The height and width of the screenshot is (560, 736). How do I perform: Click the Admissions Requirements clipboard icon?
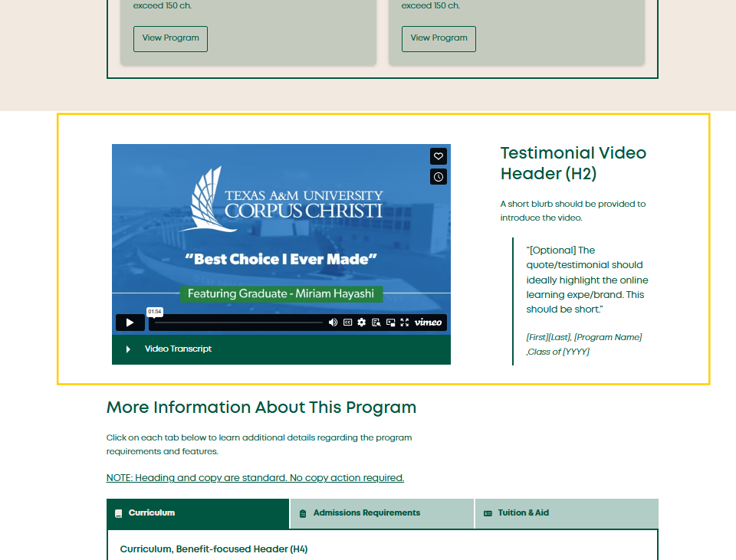(x=303, y=513)
